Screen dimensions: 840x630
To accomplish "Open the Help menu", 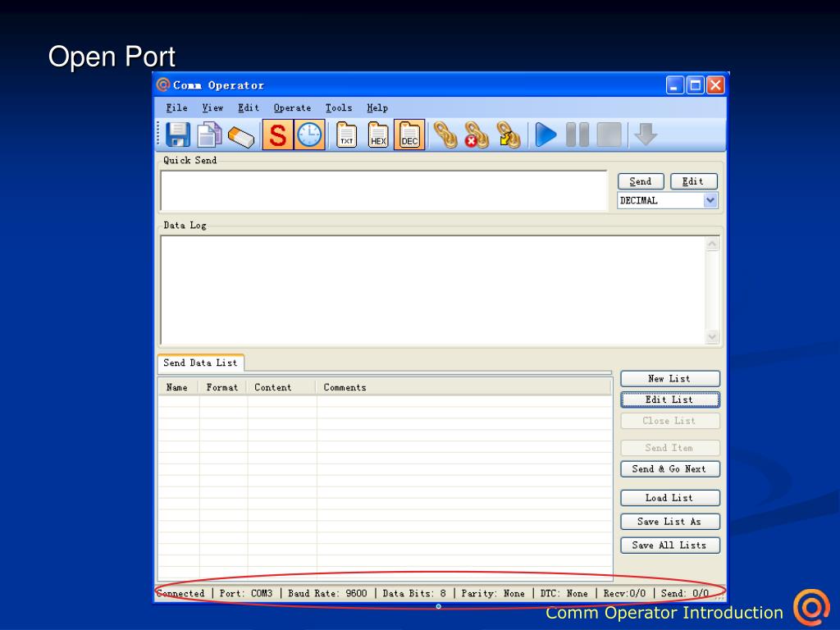I will click(377, 107).
